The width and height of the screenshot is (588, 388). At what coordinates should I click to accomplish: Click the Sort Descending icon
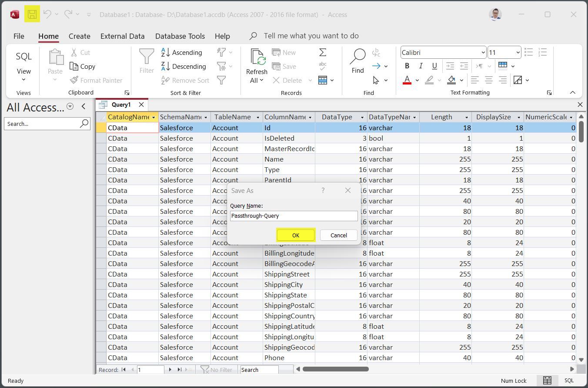point(166,66)
